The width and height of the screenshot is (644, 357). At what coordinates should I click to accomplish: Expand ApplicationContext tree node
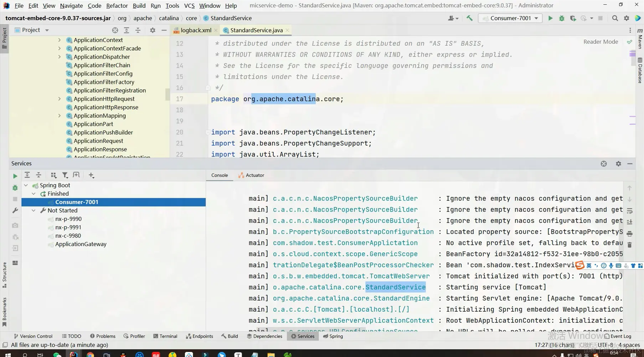coord(60,40)
